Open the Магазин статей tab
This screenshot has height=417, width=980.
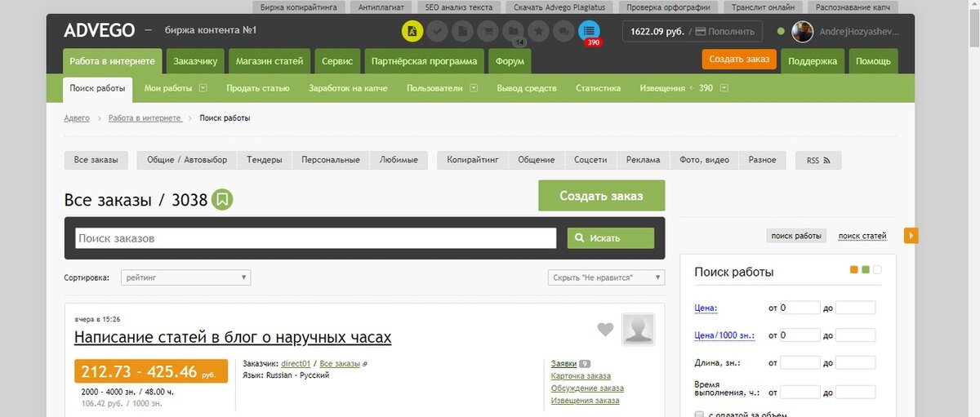[269, 61]
